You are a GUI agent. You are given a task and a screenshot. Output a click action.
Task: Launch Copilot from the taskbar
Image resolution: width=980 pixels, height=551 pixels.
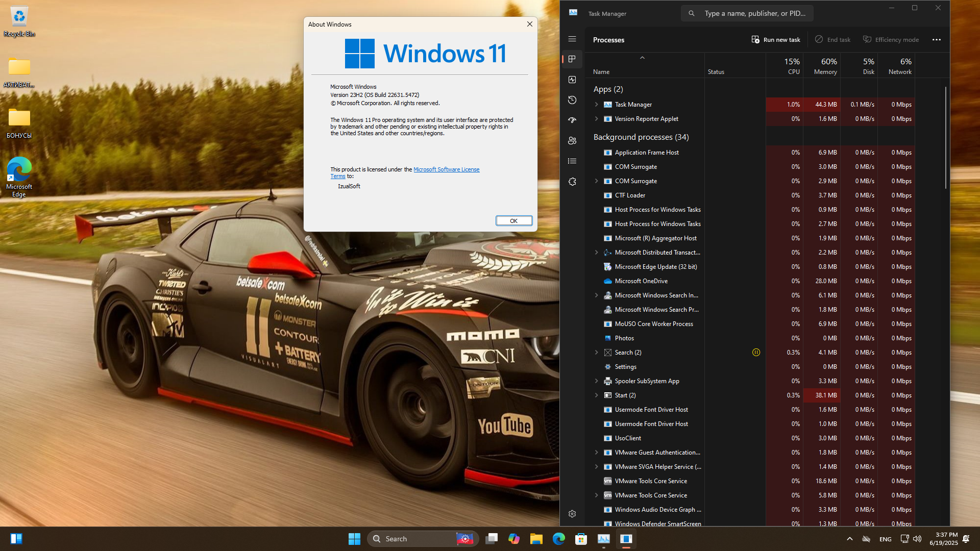click(x=514, y=539)
